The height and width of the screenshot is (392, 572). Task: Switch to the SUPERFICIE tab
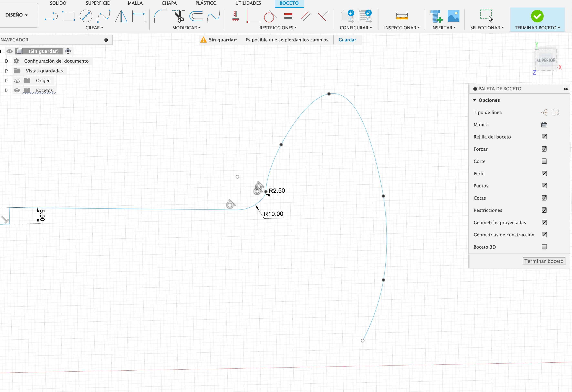click(x=97, y=3)
